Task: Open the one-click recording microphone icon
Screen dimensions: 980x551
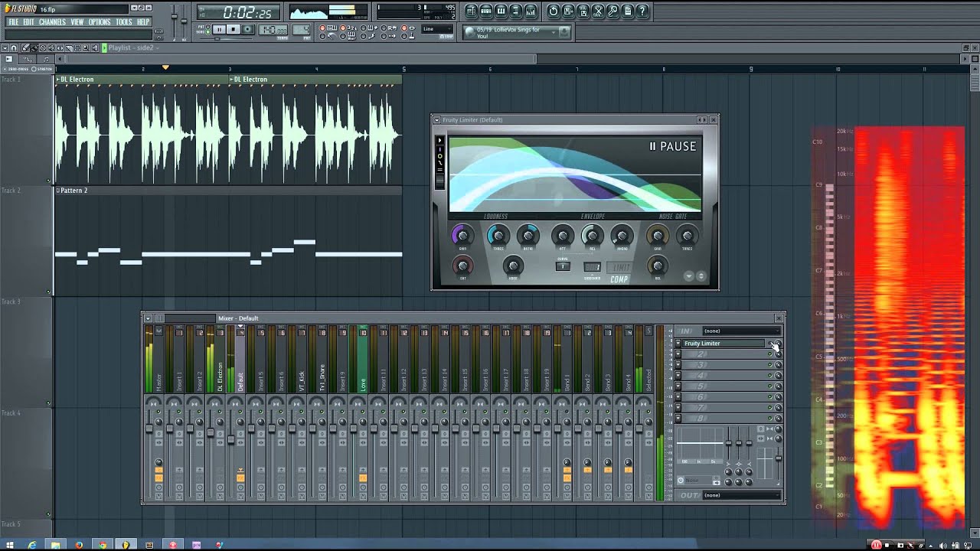Action: [x=613, y=11]
